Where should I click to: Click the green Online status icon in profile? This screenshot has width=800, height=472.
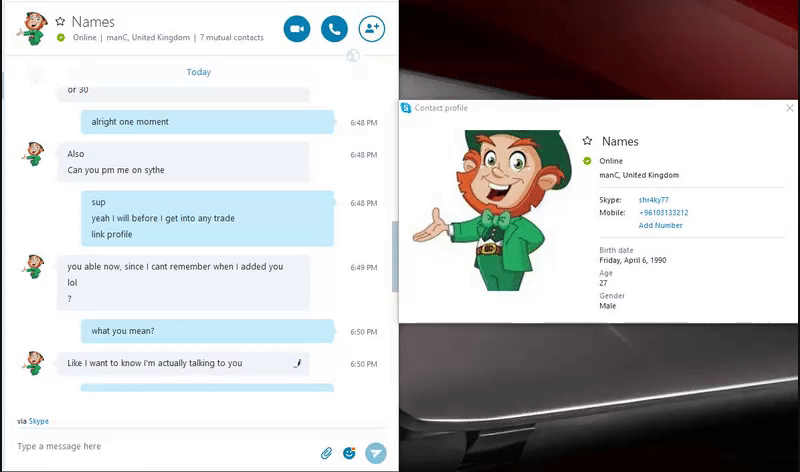[x=587, y=161]
